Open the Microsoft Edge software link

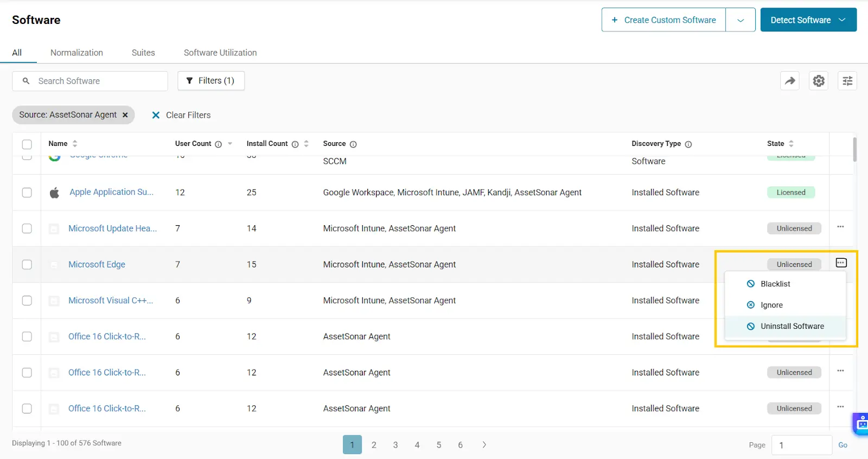97,265
